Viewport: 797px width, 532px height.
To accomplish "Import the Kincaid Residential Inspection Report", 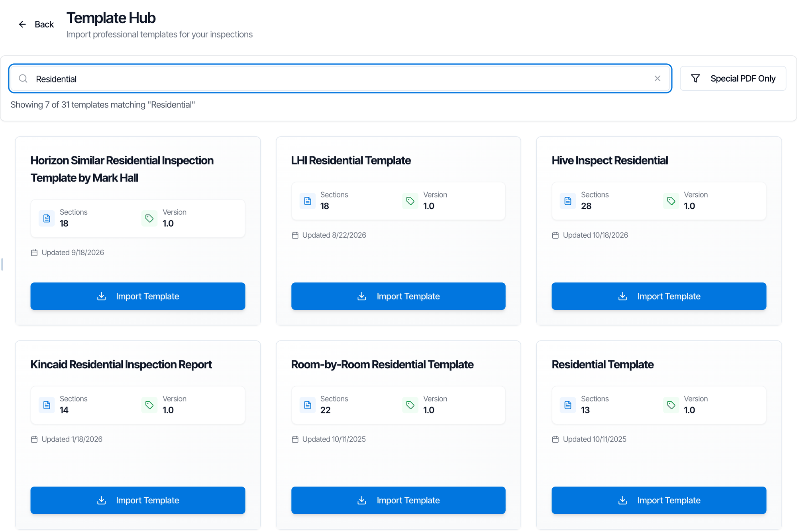I will [x=138, y=500].
